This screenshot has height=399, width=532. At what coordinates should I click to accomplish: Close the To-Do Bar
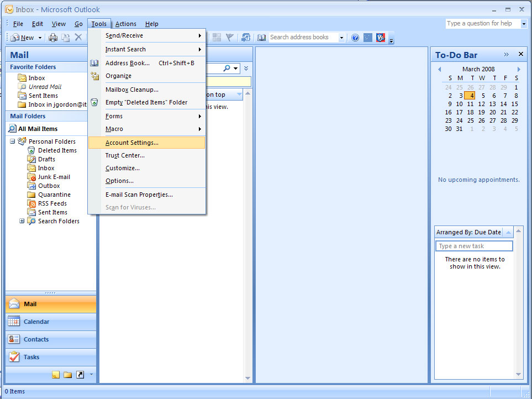521,54
